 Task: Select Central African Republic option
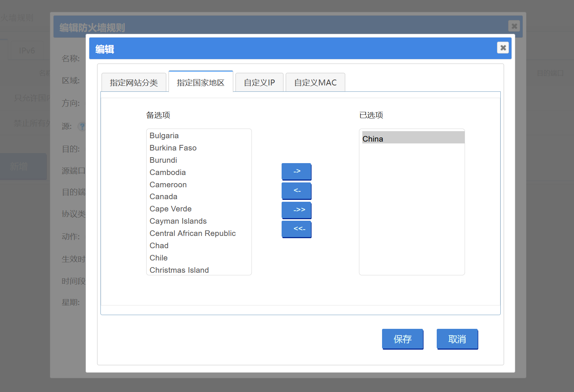192,233
